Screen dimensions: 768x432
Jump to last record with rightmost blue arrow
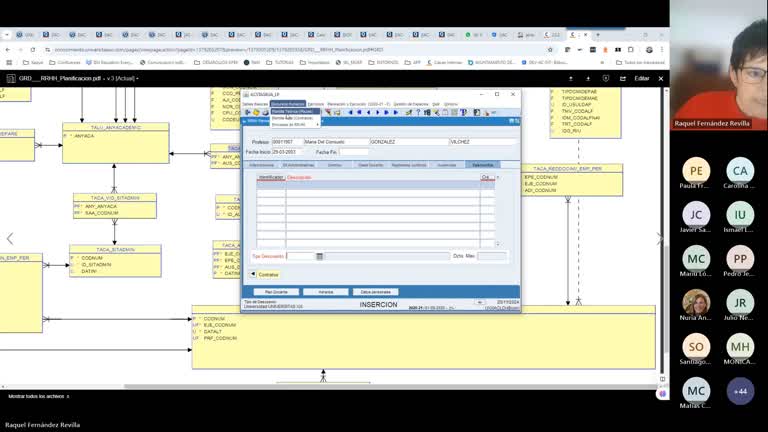coord(396,113)
